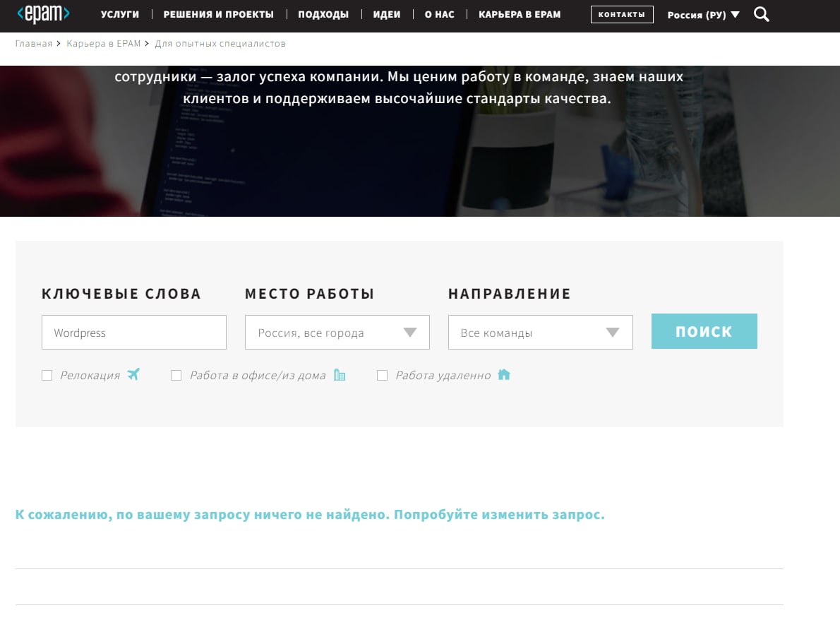Open the О НАС menu
The width and height of the screenshot is (840, 620).
tap(439, 14)
